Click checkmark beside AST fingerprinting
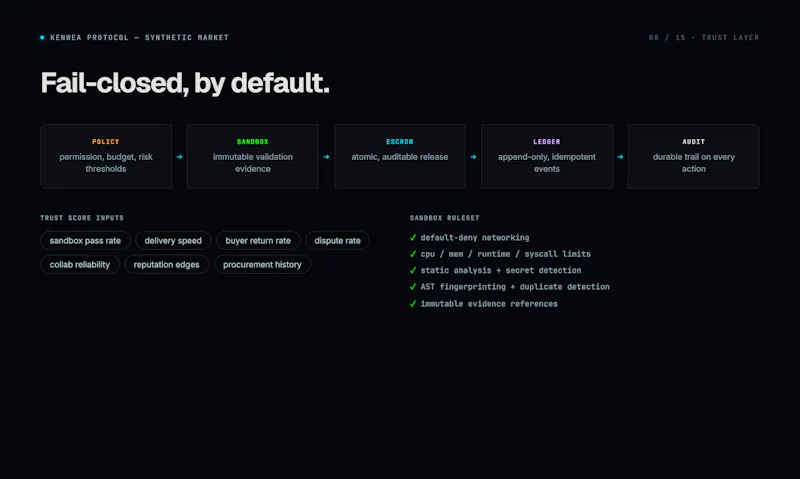 pos(413,287)
